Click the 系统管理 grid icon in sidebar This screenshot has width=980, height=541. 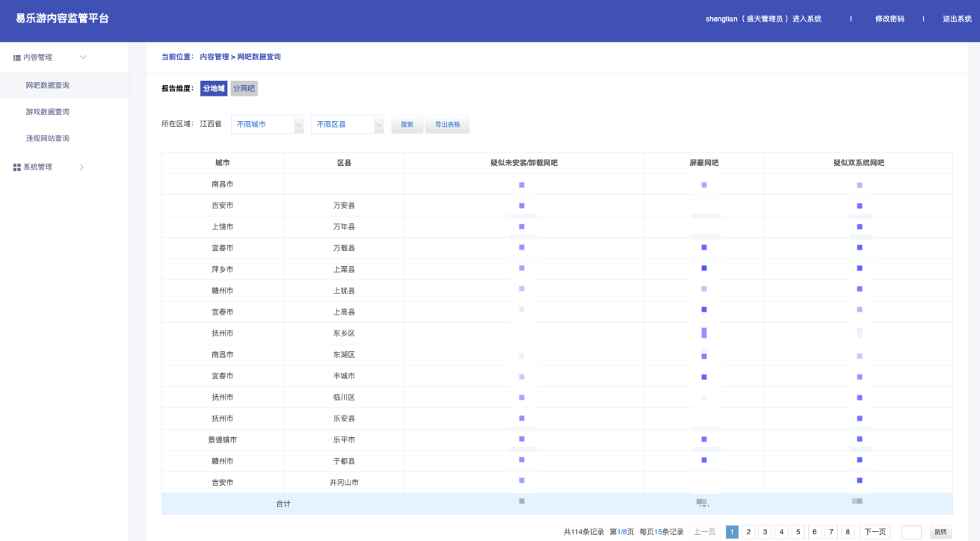[17, 167]
